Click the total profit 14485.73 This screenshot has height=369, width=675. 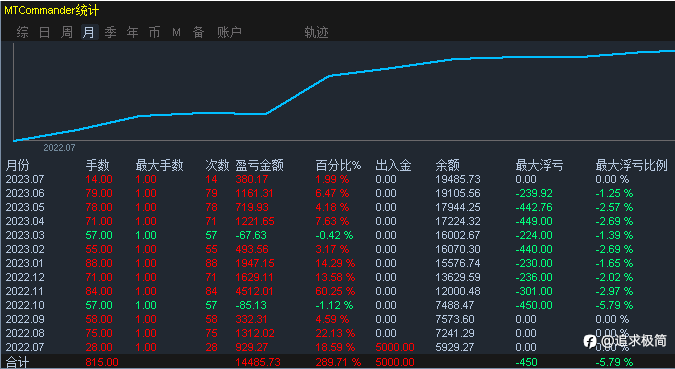tap(258, 362)
